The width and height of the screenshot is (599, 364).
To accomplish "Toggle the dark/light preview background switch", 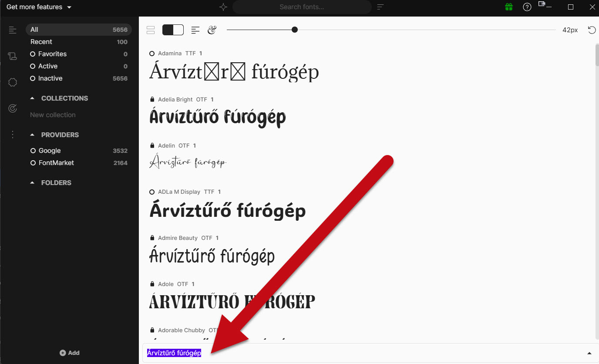I will point(173,30).
